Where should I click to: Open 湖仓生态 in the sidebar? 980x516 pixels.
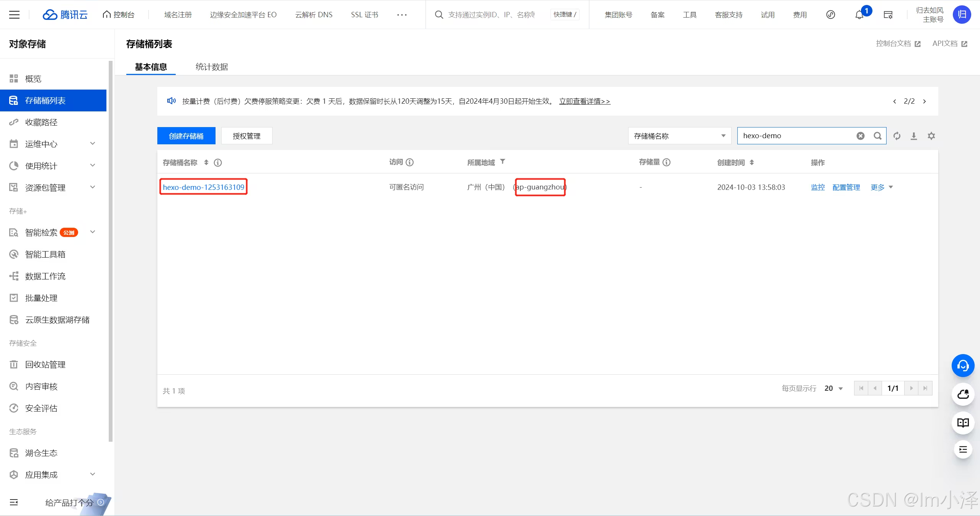tap(53, 453)
